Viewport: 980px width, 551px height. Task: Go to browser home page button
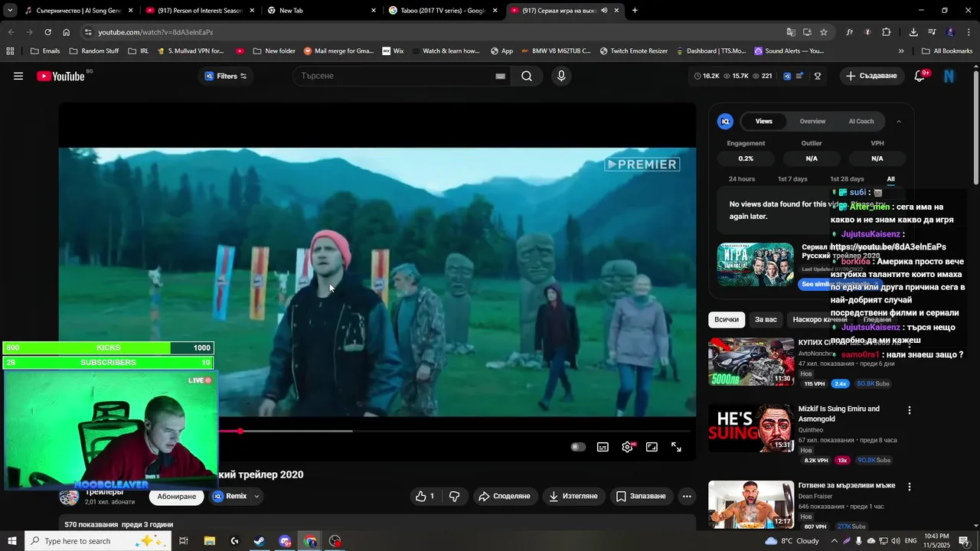[67, 32]
